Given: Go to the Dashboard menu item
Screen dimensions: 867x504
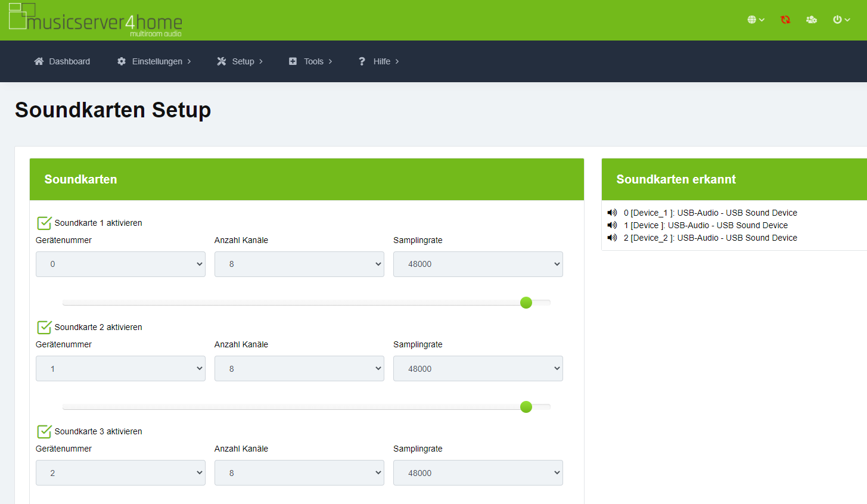Looking at the screenshot, I should tap(62, 61).
